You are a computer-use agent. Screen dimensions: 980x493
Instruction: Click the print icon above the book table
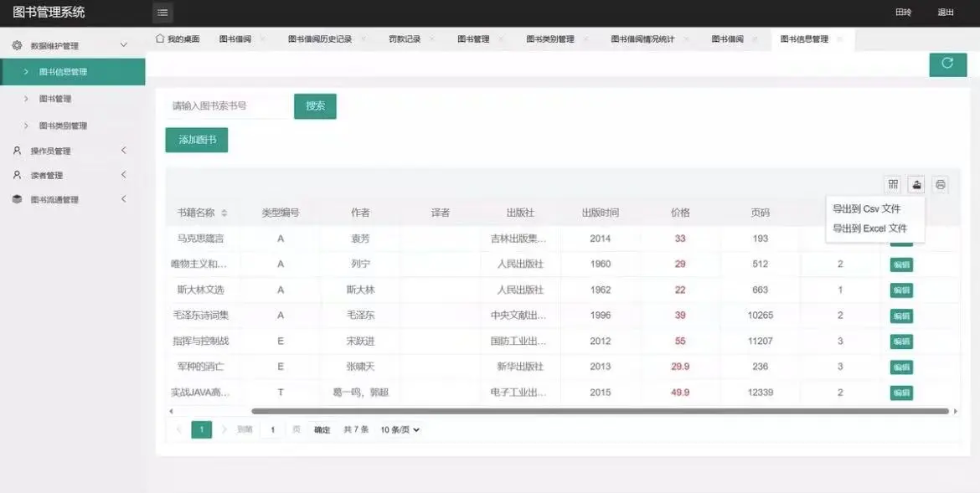click(940, 184)
